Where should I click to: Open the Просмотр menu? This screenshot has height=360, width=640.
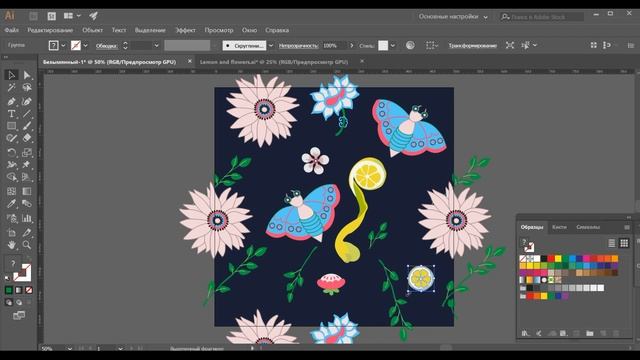pyautogui.click(x=219, y=30)
